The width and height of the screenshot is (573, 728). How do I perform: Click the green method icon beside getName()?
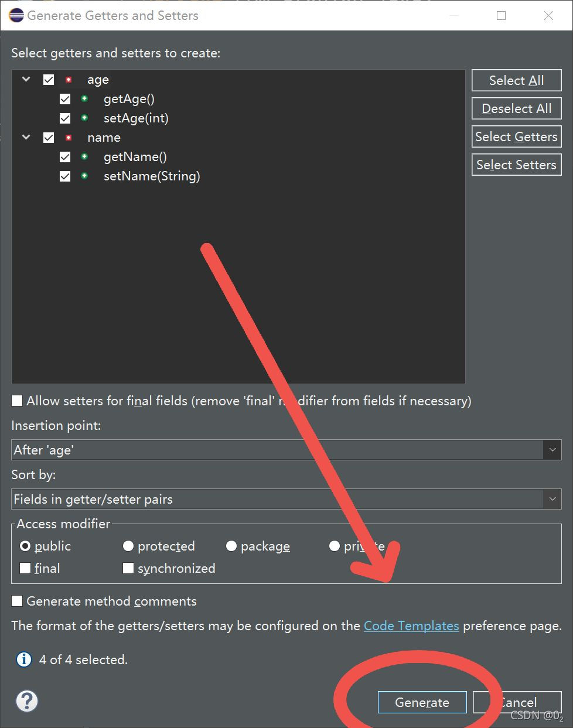(x=84, y=156)
